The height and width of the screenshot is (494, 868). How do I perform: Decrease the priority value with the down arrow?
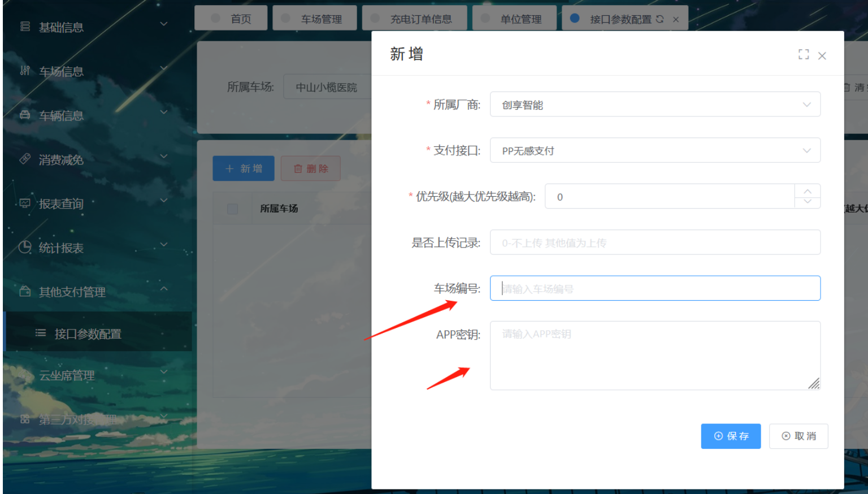(x=808, y=202)
